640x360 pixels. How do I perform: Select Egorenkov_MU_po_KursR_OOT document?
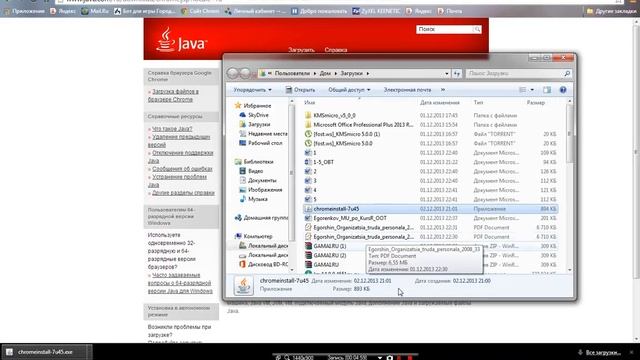tap(350, 218)
